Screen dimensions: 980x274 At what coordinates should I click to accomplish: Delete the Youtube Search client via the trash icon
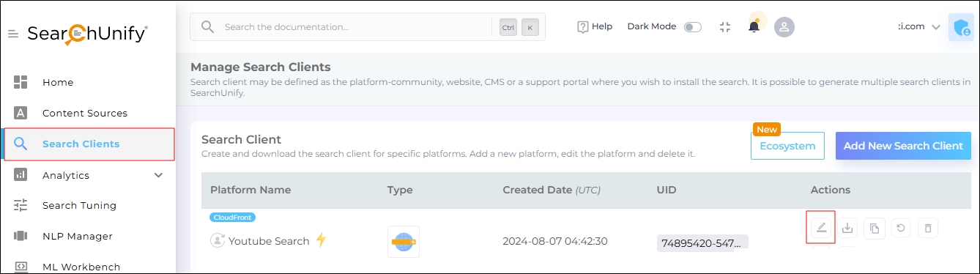pos(928,228)
